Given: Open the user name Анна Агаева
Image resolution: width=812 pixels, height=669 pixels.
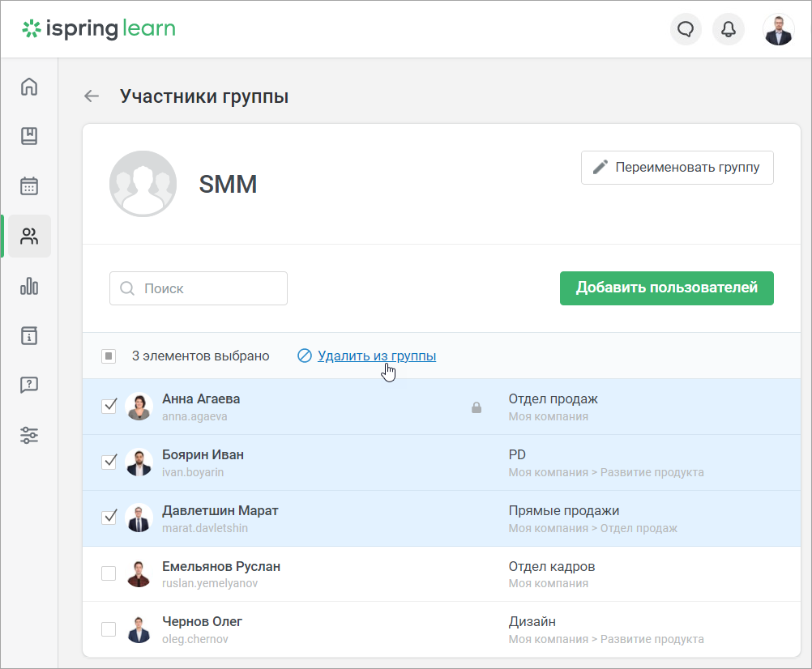Looking at the screenshot, I should (201, 399).
